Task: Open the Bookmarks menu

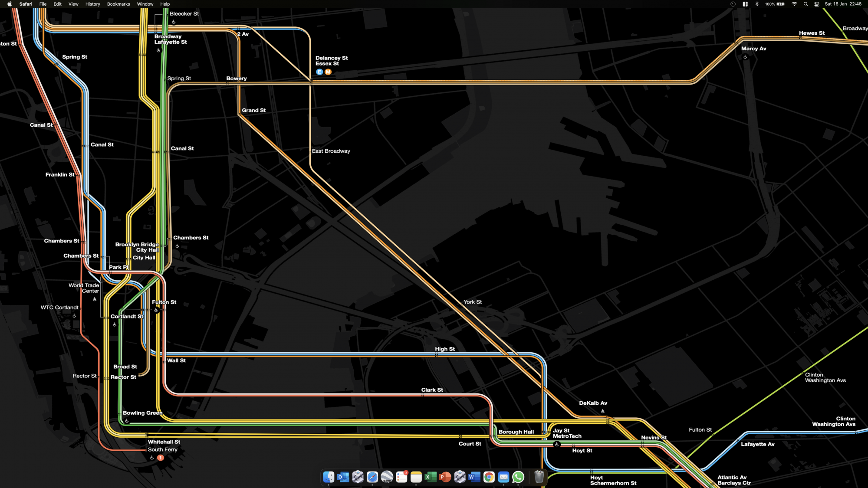Action: point(118,4)
